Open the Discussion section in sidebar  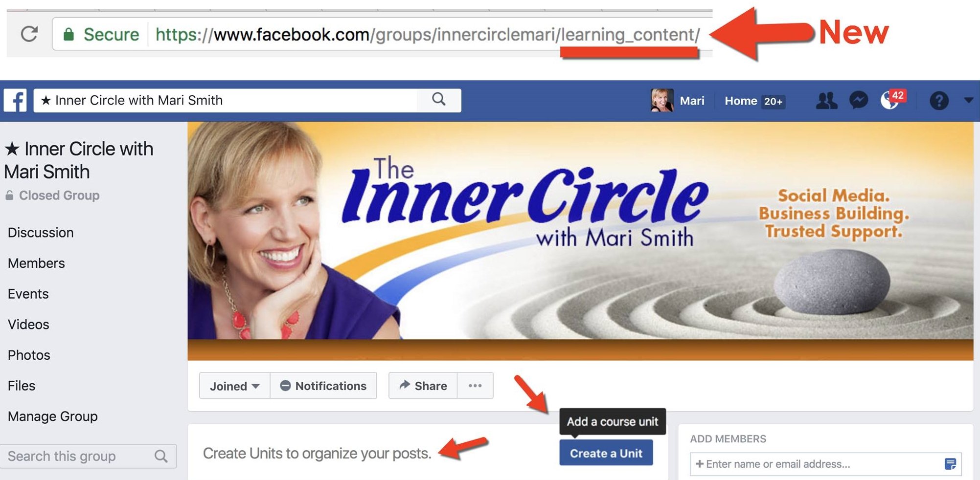point(41,233)
